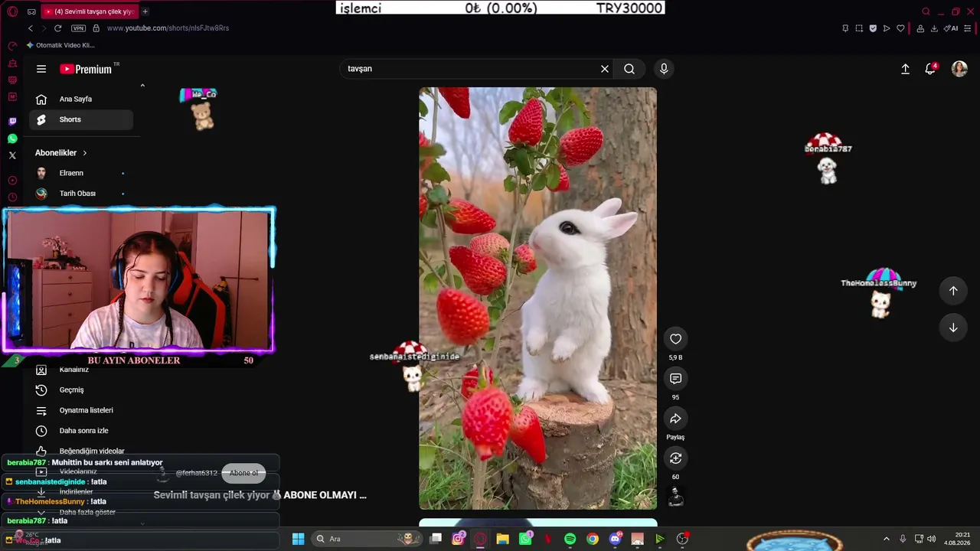The height and width of the screenshot is (551, 980).
Task: Open File Explorer from taskbar
Action: click(x=502, y=539)
